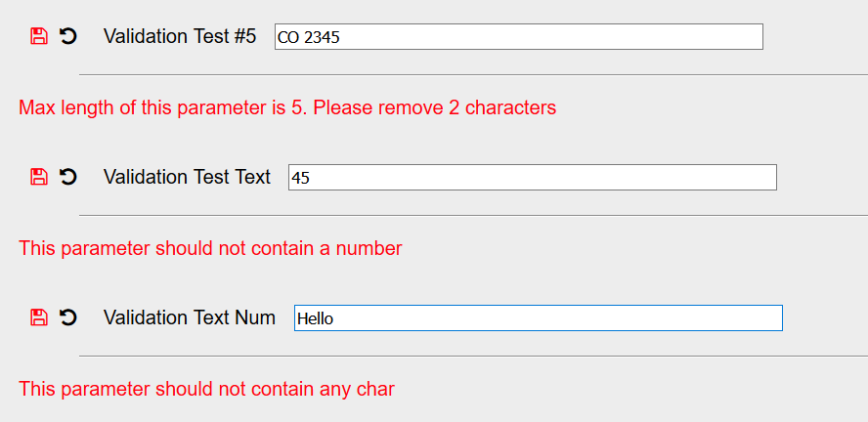Focus the input field containing CO 2345
This screenshot has width=868, height=422.
coord(518,37)
